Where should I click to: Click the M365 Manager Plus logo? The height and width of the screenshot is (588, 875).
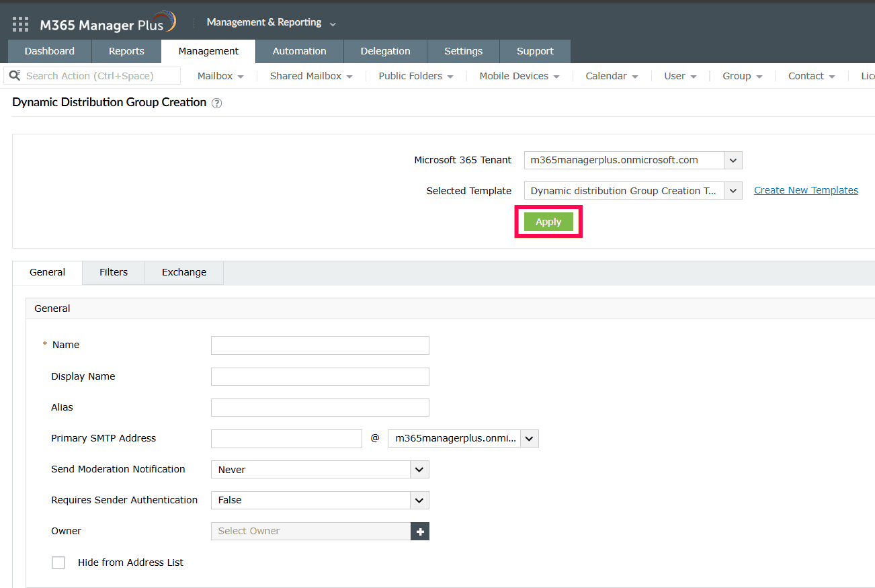pos(108,24)
